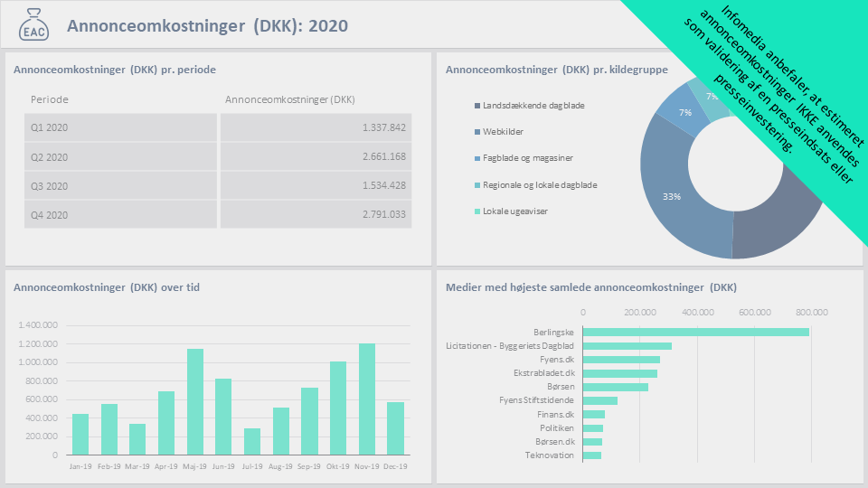Viewport: 868px width, 488px height.
Task: Click the value 2.661.168
Action: click(x=384, y=156)
